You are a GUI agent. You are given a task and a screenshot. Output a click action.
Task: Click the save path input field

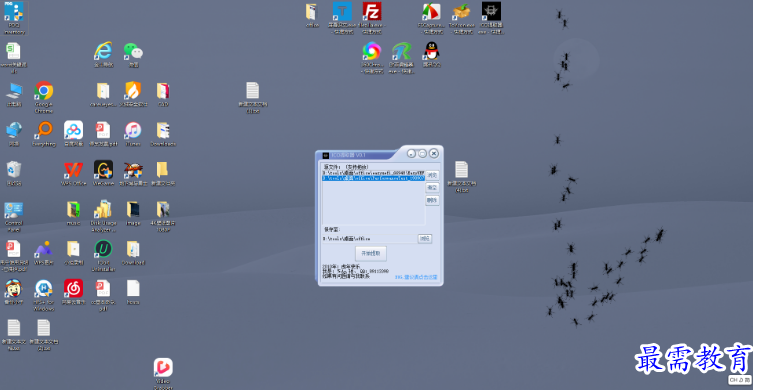(x=369, y=239)
